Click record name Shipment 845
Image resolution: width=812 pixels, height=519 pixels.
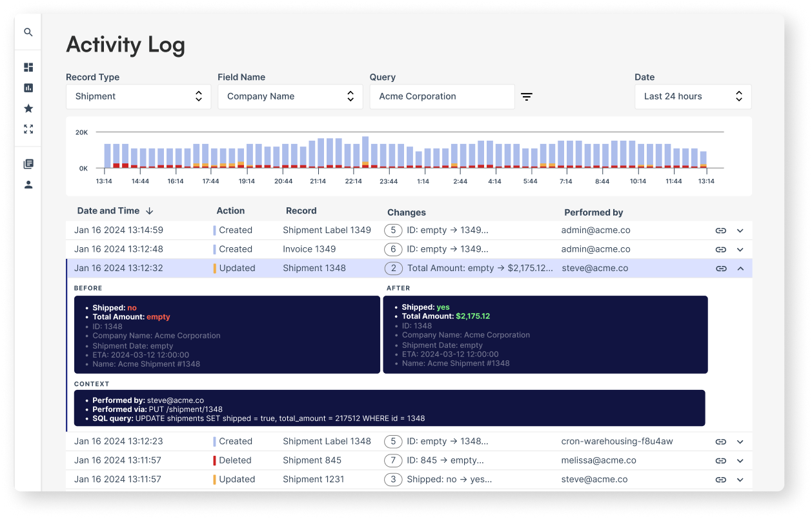pos(312,460)
